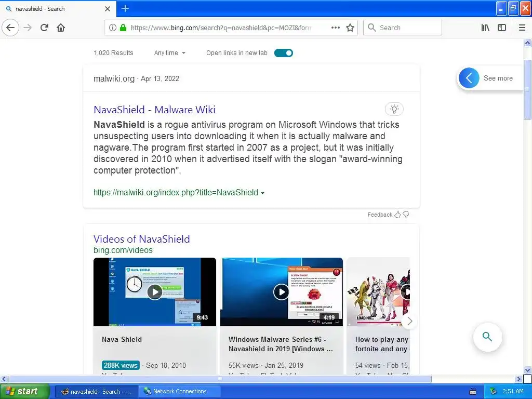This screenshot has height=399, width=532.
Task: Click the Bing address bar URL
Action: tap(220, 28)
